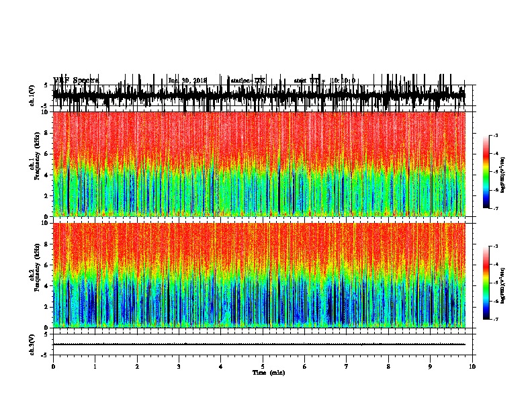Image resolution: width=532 pixels, height=411 pixels.
Task: Click the ch.2 "Frequency (kHz)" axis label
Action: (x=37, y=267)
